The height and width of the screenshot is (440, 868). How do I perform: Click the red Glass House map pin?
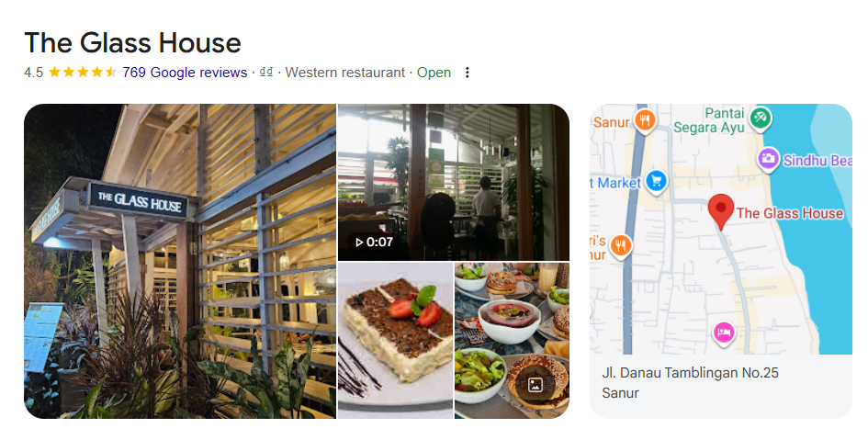click(721, 212)
